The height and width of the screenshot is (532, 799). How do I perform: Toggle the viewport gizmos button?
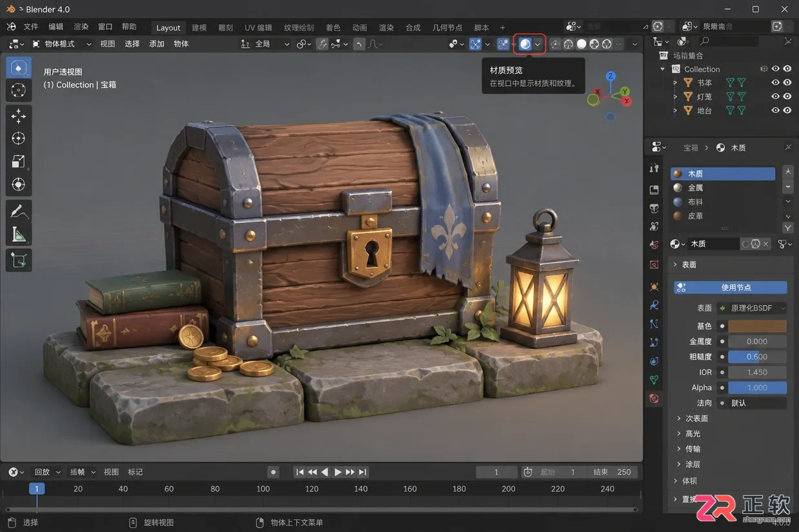(x=475, y=44)
